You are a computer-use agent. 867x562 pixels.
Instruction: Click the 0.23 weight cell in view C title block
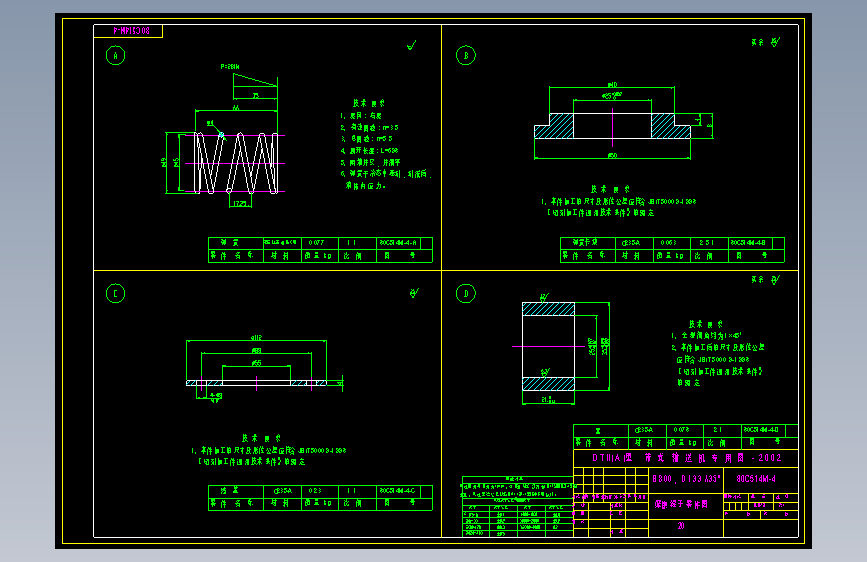(x=315, y=491)
